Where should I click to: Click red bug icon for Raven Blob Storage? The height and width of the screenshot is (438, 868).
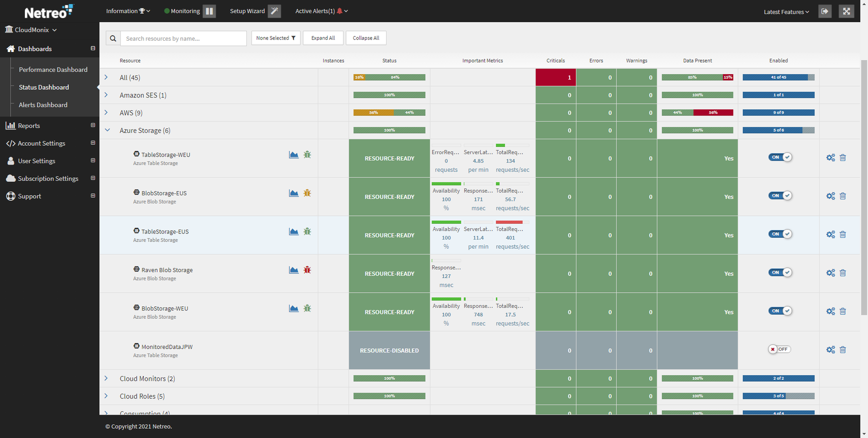307,270
